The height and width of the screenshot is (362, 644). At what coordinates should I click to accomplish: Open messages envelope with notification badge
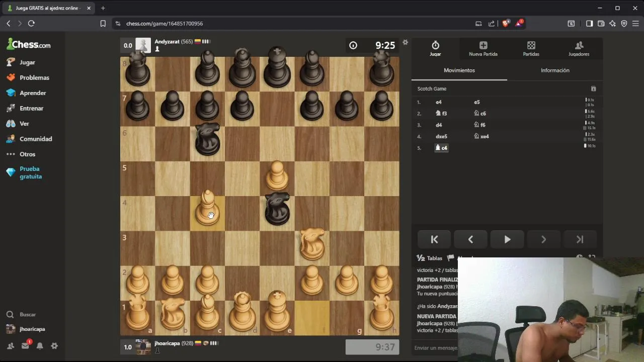[25, 346]
